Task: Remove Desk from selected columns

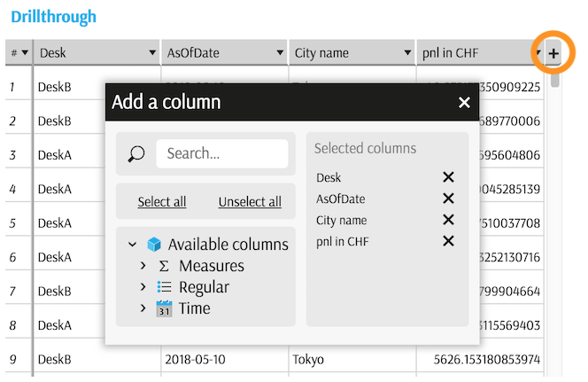Action: point(448,176)
